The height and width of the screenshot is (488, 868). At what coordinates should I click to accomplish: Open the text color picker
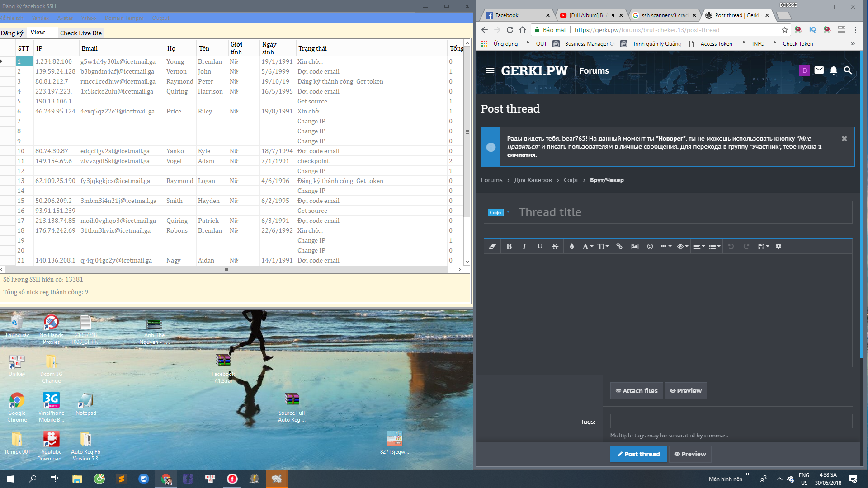[572, 246]
